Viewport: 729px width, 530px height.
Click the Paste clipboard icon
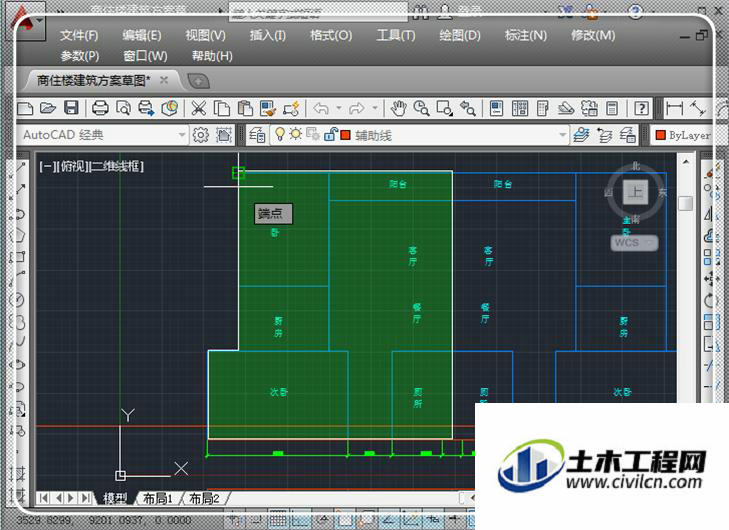click(245, 109)
